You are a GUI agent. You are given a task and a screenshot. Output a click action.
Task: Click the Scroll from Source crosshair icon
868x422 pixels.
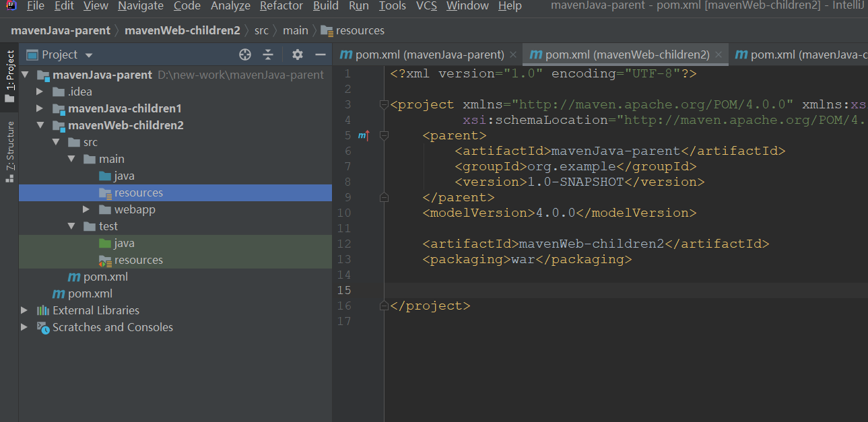point(244,55)
